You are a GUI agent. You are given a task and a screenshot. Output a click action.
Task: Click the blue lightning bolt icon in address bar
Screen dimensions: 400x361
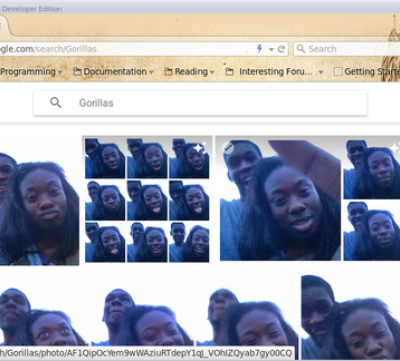click(260, 49)
